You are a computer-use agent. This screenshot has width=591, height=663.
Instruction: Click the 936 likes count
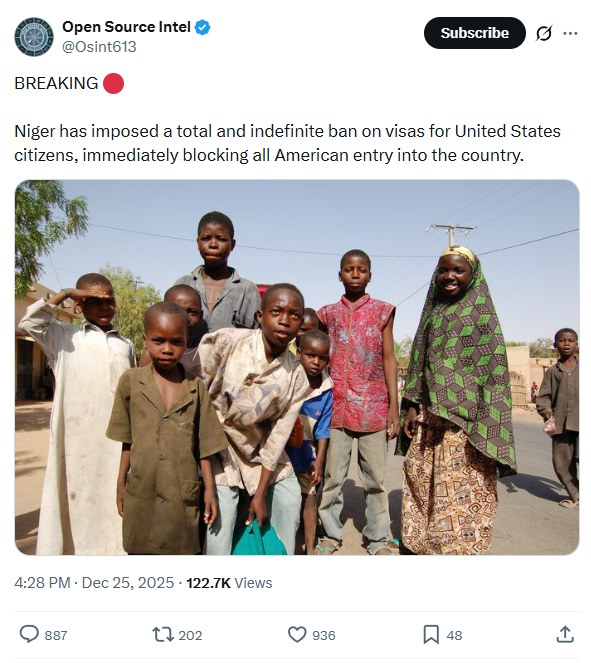(x=324, y=635)
